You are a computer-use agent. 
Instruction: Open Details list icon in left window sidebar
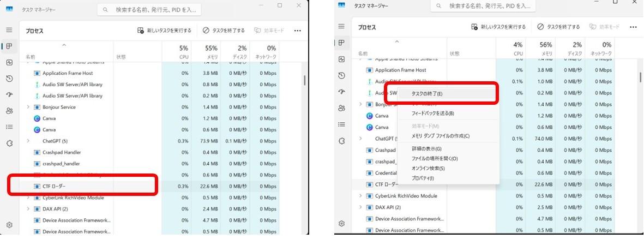pyautogui.click(x=9, y=127)
